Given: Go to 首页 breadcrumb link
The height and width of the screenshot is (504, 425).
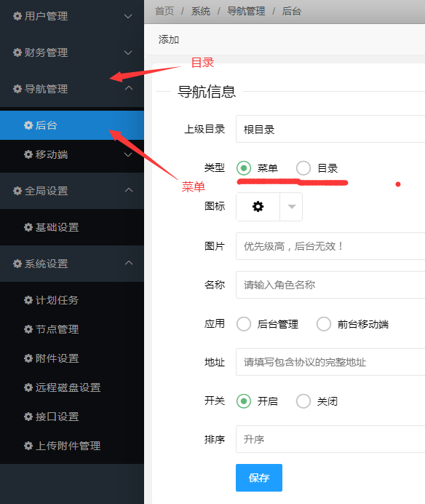Looking at the screenshot, I should pyautogui.click(x=164, y=11).
